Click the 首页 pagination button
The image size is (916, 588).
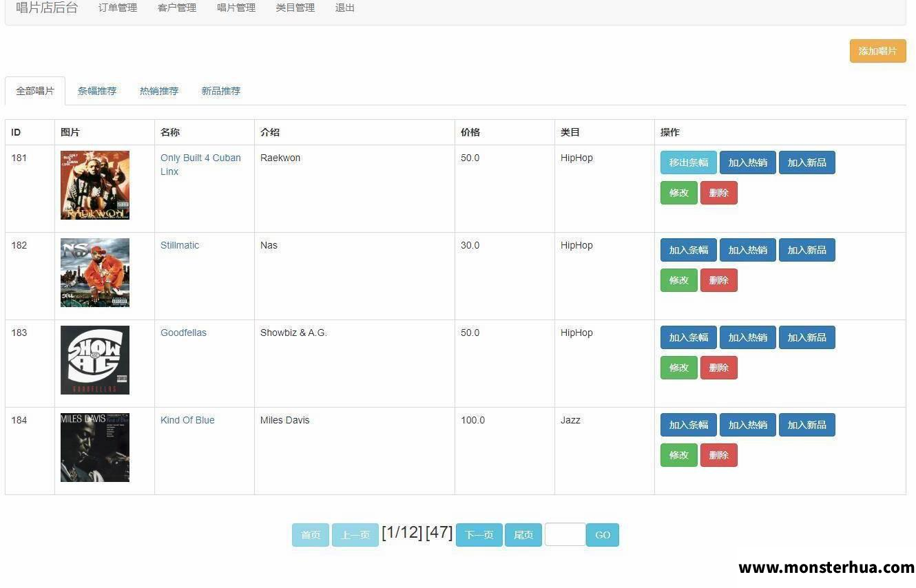click(311, 535)
